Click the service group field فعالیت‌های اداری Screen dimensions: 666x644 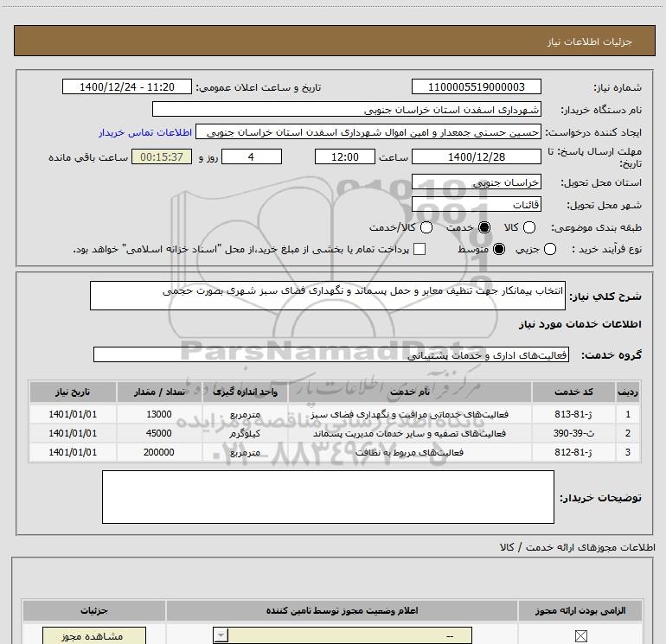(x=331, y=354)
